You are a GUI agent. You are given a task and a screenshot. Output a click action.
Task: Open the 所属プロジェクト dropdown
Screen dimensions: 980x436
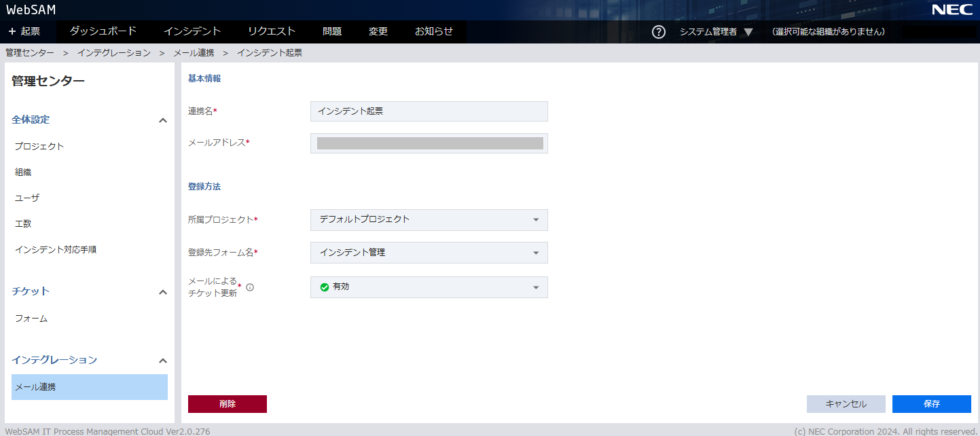(429, 220)
